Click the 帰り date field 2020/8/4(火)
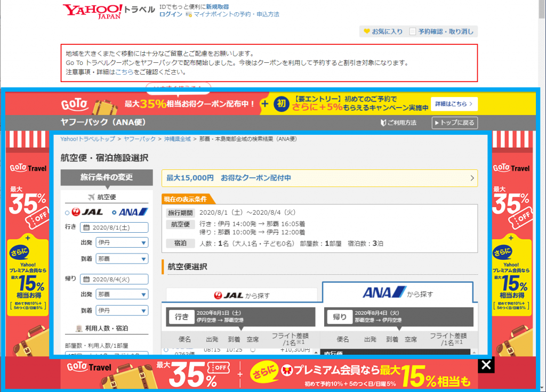Screen dimensions: 546x392 coord(114,279)
